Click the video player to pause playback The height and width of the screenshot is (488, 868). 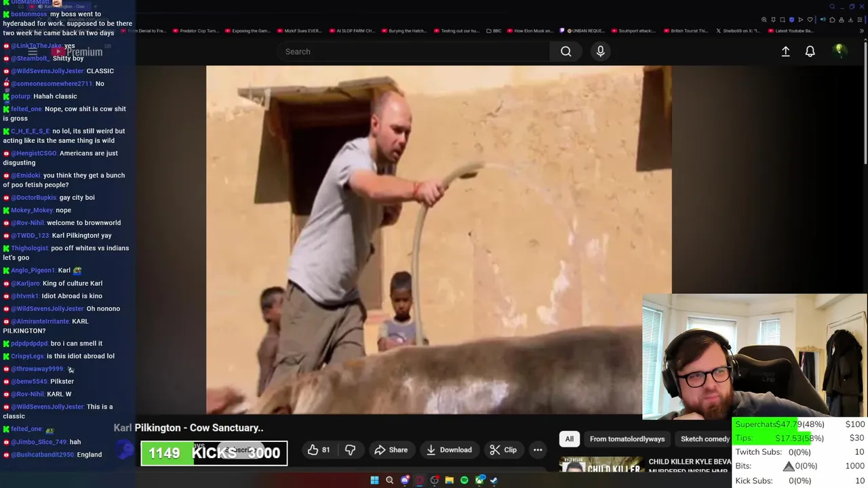(439, 239)
